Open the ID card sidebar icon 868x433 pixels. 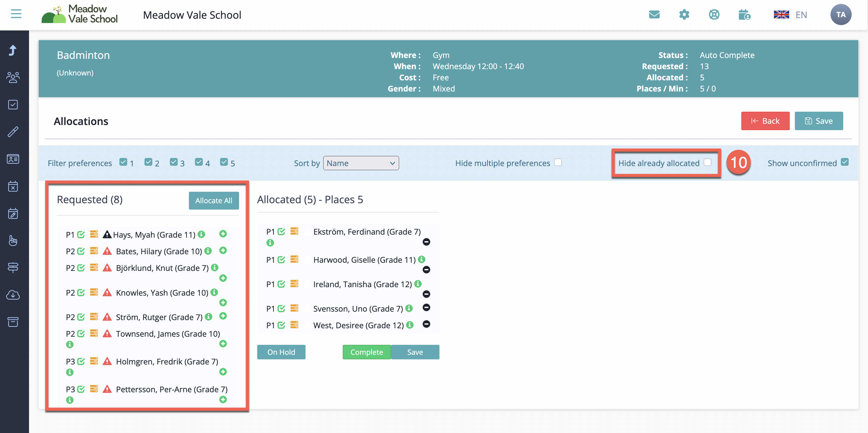(x=13, y=159)
